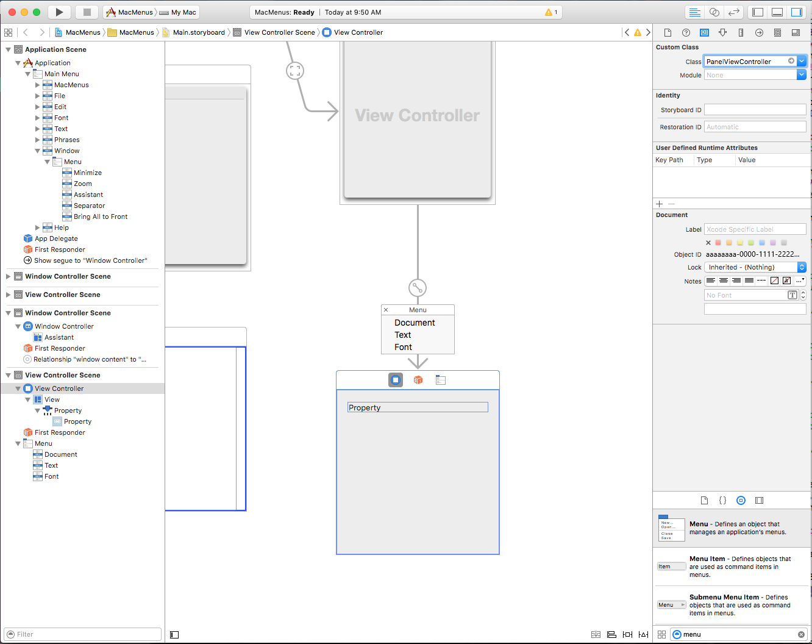Open the Lock popup set to Inherited
This screenshot has height=644, width=812.
click(755, 267)
